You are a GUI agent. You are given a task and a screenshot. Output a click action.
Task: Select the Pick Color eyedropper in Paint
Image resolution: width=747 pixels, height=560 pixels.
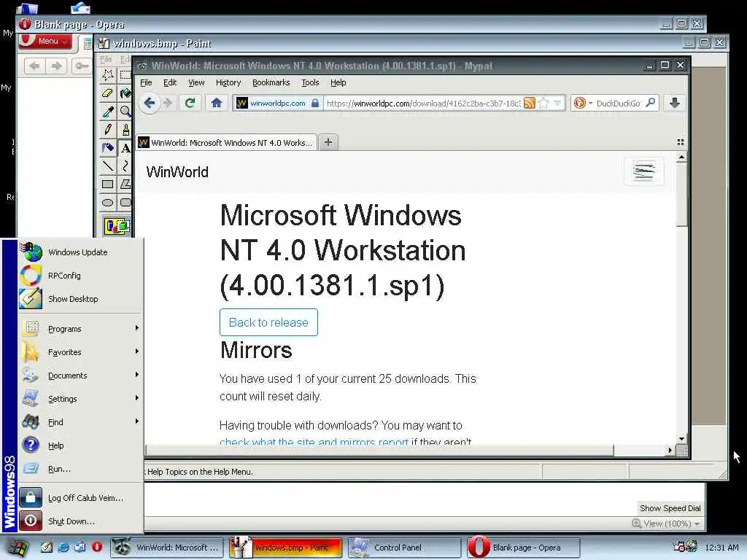(108, 112)
